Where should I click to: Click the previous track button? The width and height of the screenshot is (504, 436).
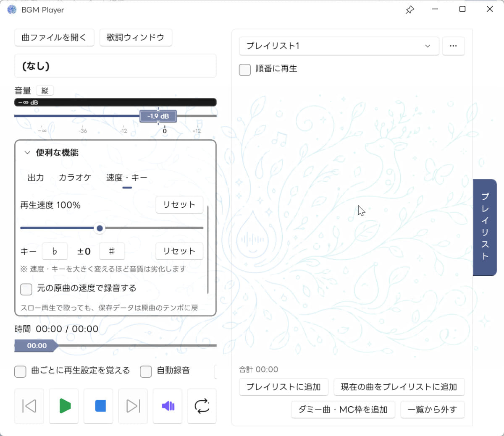tap(29, 406)
